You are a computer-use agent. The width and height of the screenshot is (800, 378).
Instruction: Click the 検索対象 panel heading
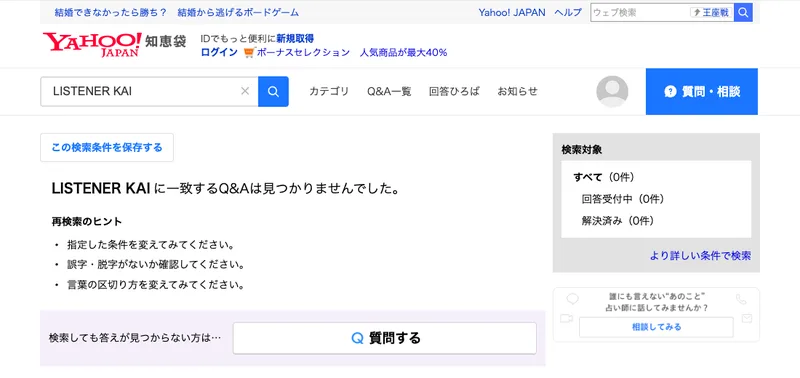pos(582,149)
